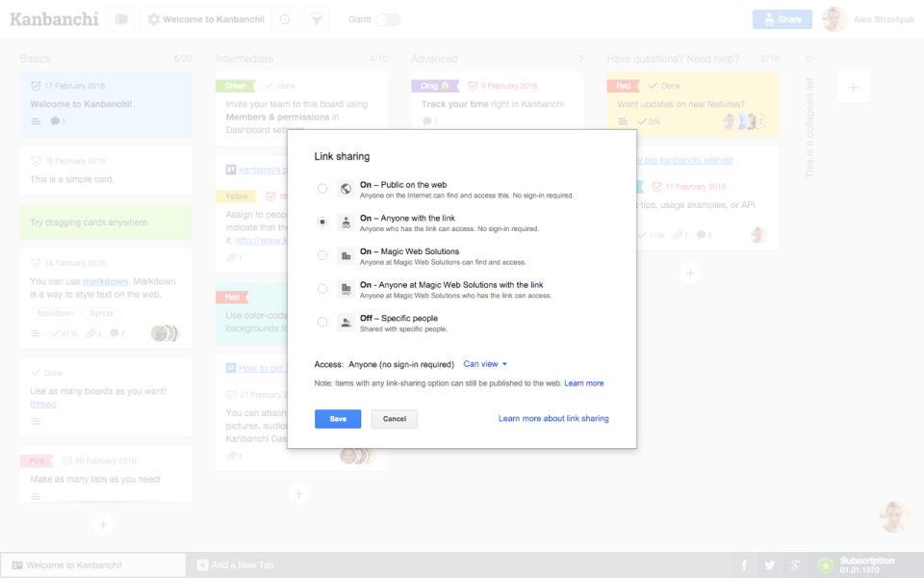The height and width of the screenshot is (578, 924).
Task: Click the Subscription star icon in the footer
Action: tap(823, 565)
